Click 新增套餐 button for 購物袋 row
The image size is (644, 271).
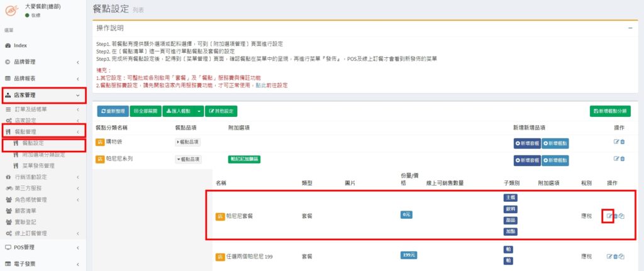pos(526,143)
